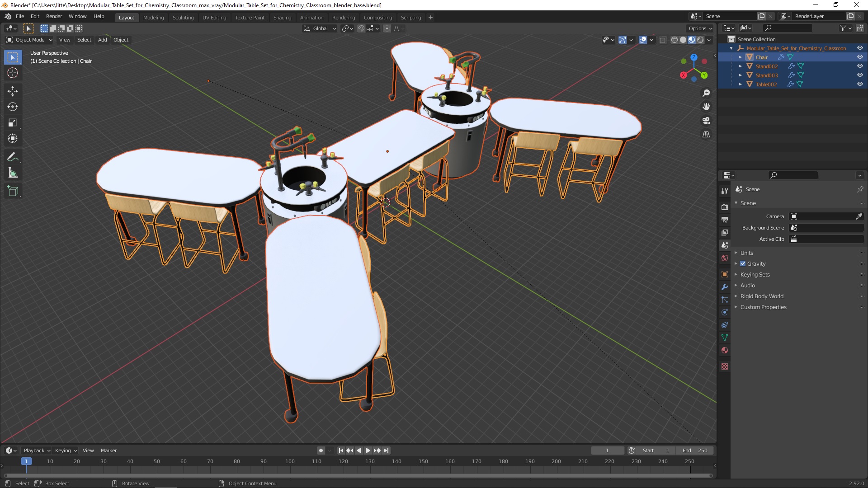Toggle camera view icon
This screenshot has height=488, width=868.
pos(706,121)
